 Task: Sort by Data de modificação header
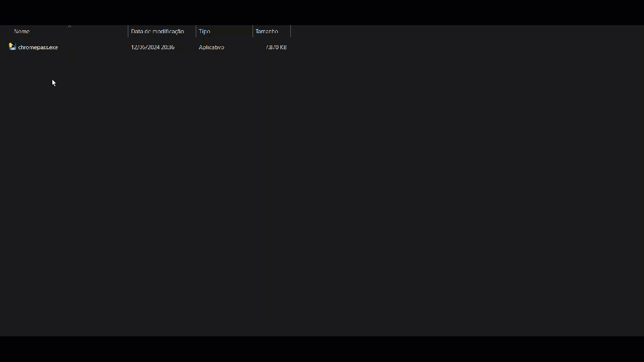tap(157, 32)
